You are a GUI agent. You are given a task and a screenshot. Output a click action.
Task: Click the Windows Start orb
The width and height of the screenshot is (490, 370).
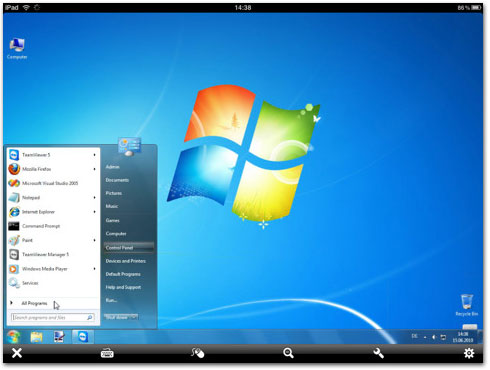14,337
